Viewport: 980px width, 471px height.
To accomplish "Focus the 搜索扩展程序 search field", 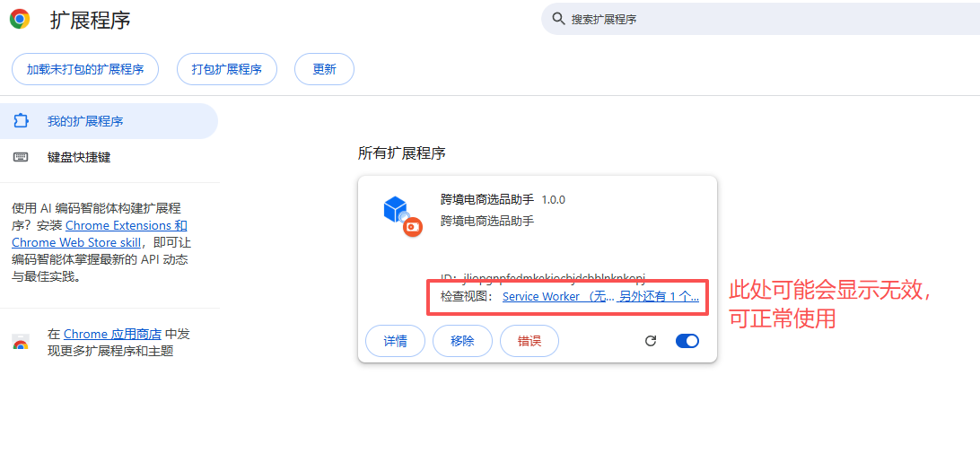I will pos(760,19).
